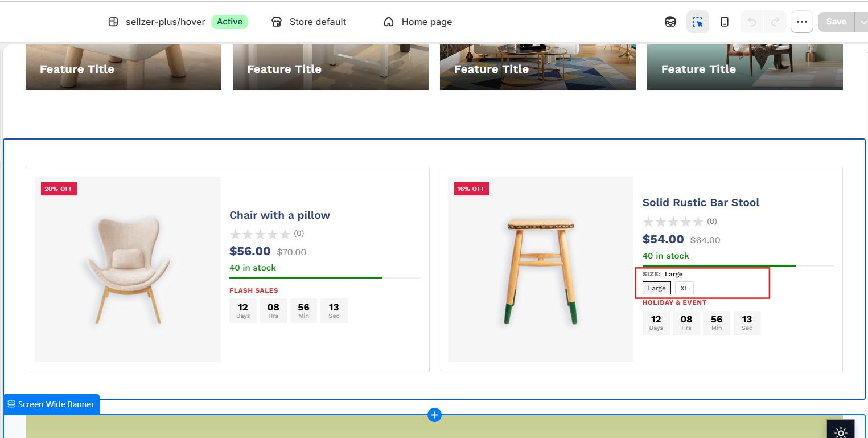
Task: Open the Chair with a pillow title link
Action: pos(279,215)
